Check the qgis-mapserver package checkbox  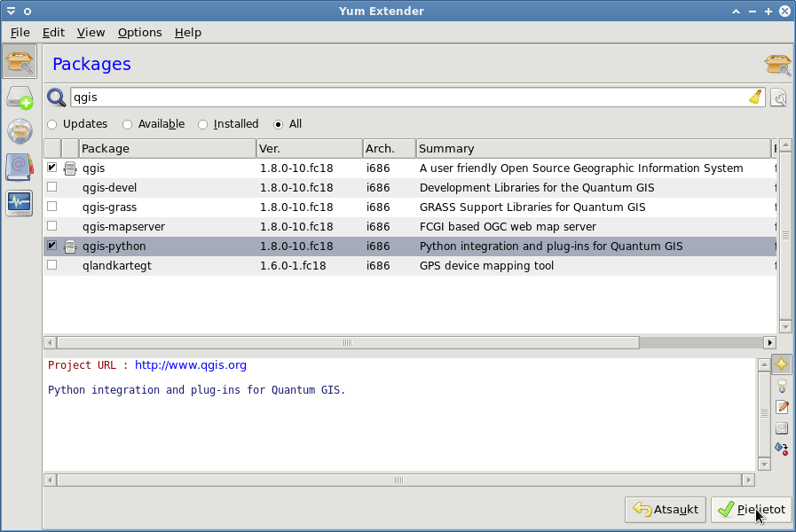click(51, 226)
